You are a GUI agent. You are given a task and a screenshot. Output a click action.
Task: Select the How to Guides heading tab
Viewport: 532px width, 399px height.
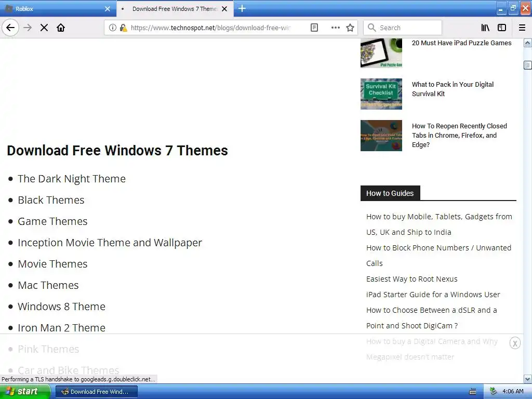tap(390, 193)
